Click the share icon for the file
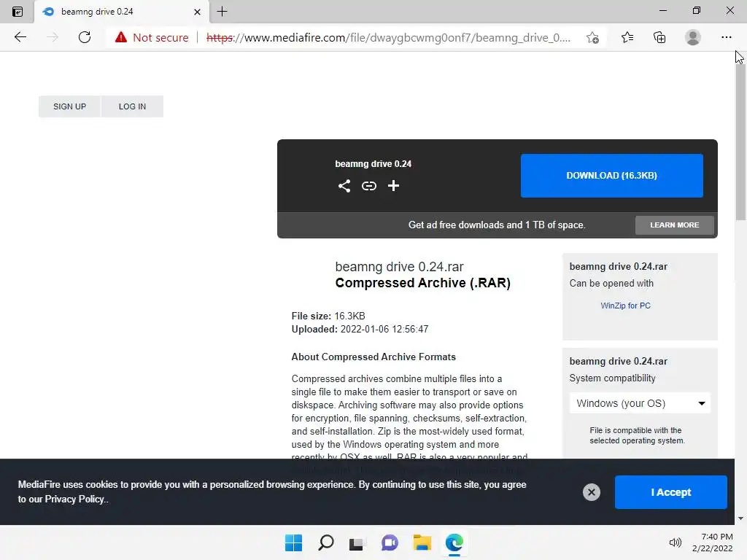The height and width of the screenshot is (560, 747). tap(344, 186)
